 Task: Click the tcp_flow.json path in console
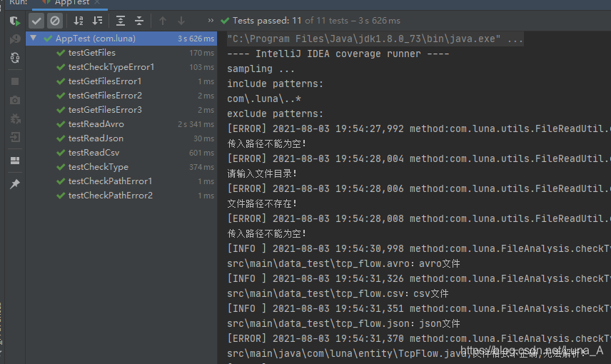point(318,323)
